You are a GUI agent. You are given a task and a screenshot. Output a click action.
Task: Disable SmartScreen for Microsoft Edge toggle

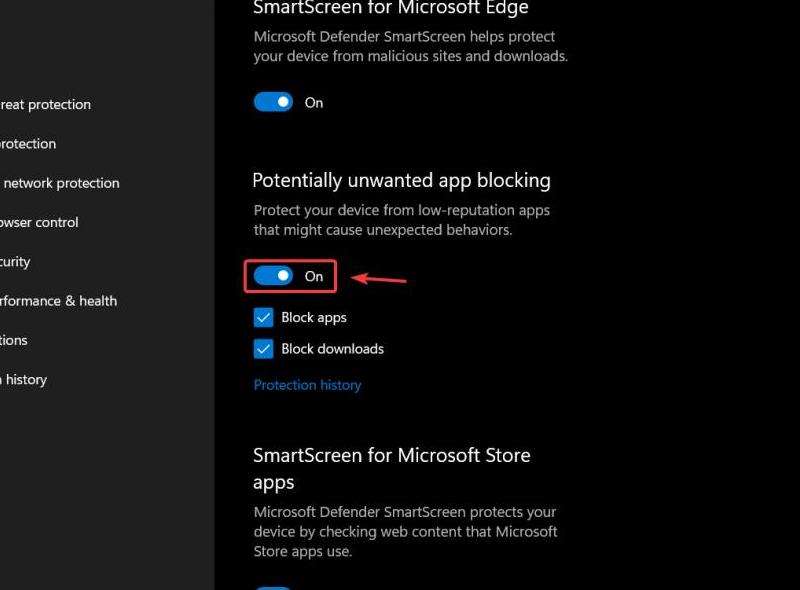[273, 102]
